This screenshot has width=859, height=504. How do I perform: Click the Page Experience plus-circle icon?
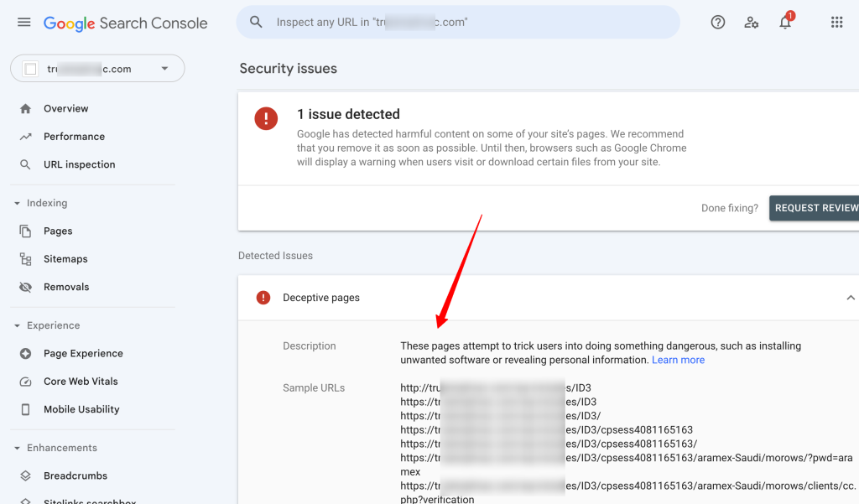pyautogui.click(x=25, y=353)
